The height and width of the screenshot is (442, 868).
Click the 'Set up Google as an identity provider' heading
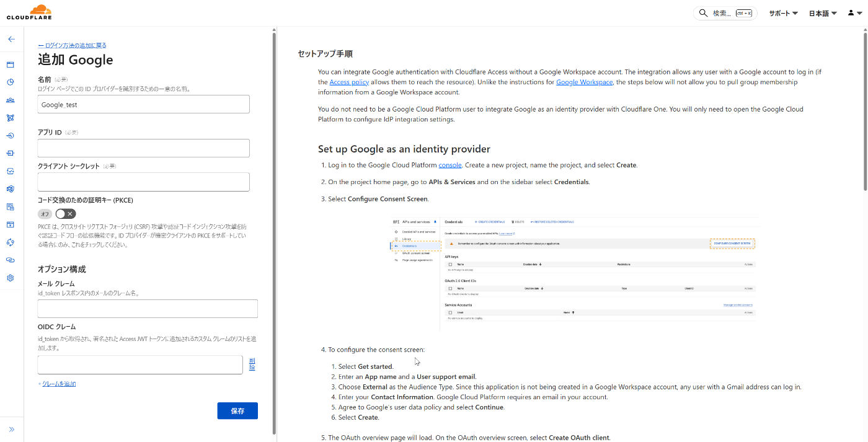(x=404, y=149)
